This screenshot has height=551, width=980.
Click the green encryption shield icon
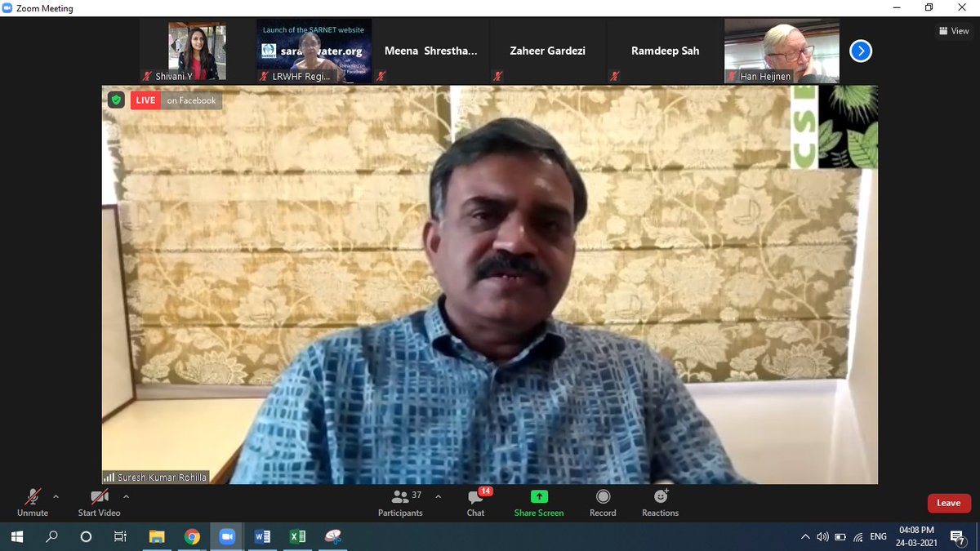pyautogui.click(x=116, y=100)
